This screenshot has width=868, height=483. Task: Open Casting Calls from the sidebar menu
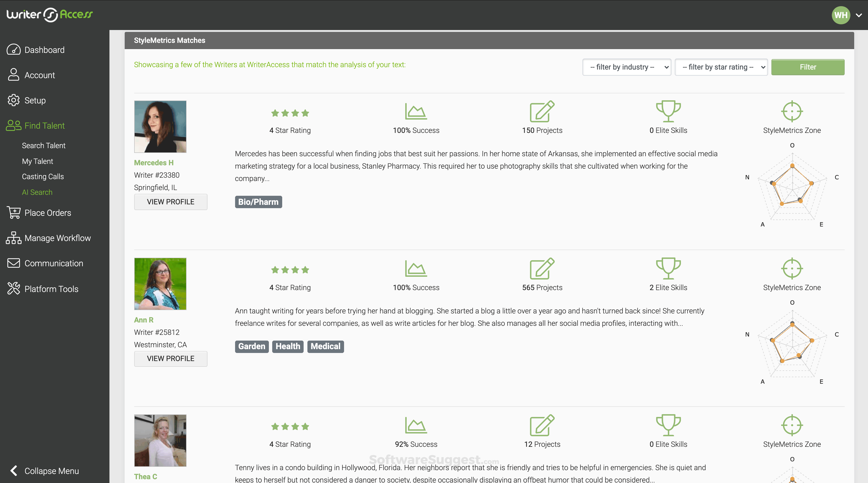tap(43, 176)
